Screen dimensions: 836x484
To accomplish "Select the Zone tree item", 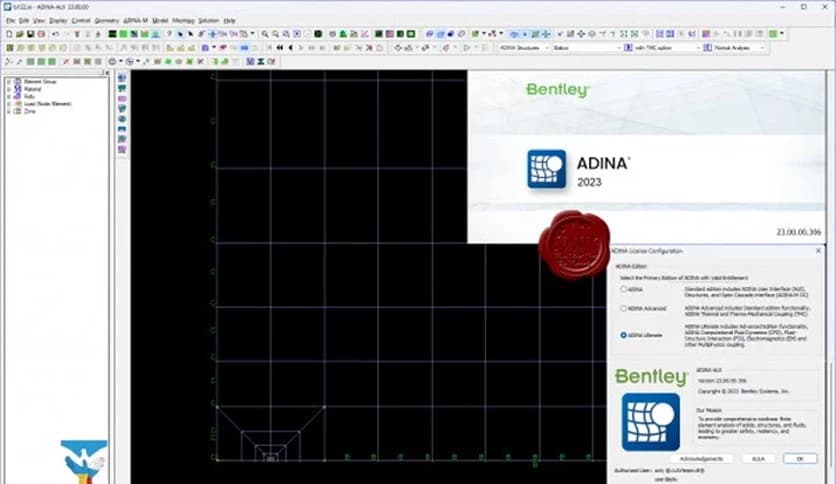I will coord(30,111).
